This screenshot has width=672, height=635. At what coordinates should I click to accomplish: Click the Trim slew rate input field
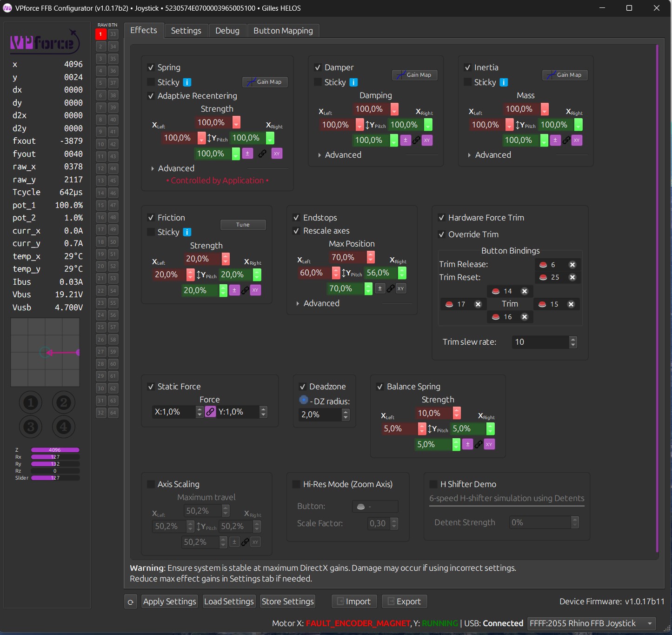click(541, 342)
